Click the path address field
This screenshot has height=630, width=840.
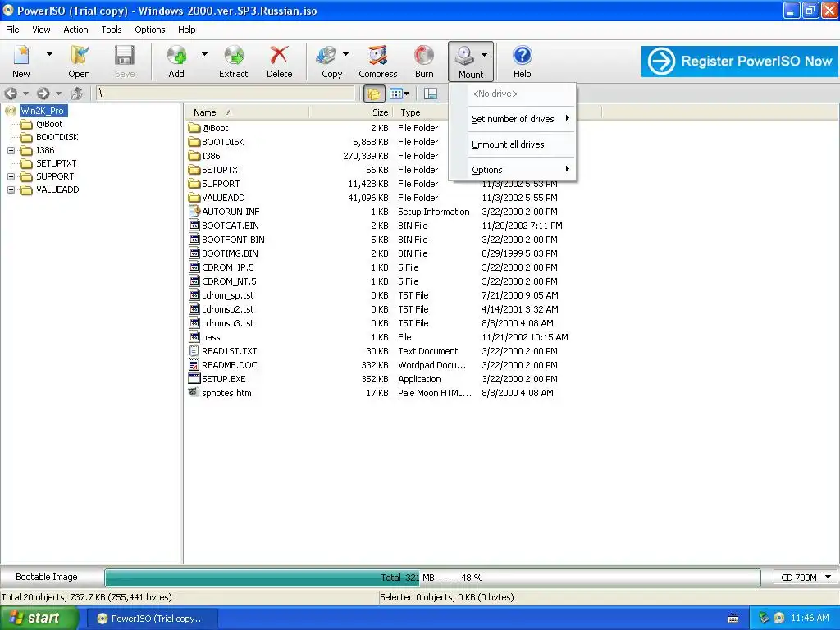(225, 94)
